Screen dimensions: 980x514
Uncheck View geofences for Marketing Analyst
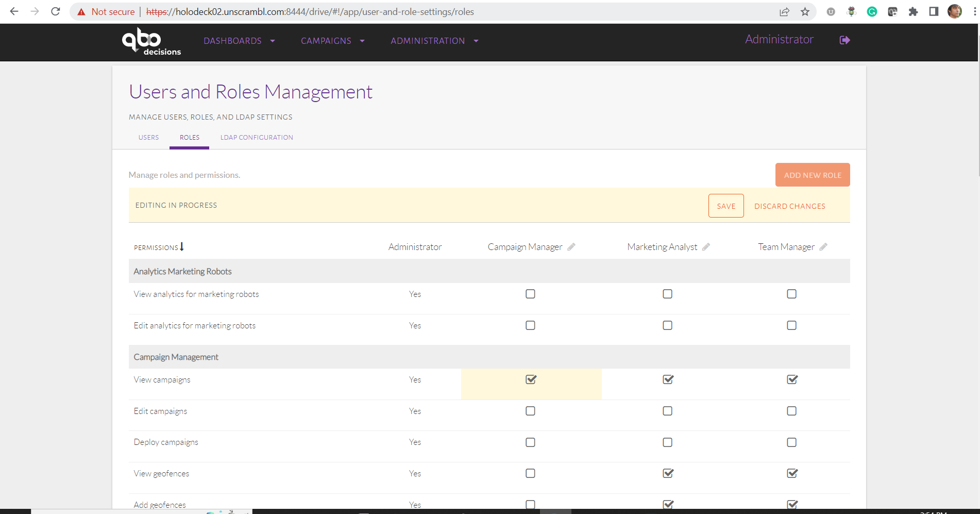[668, 473]
